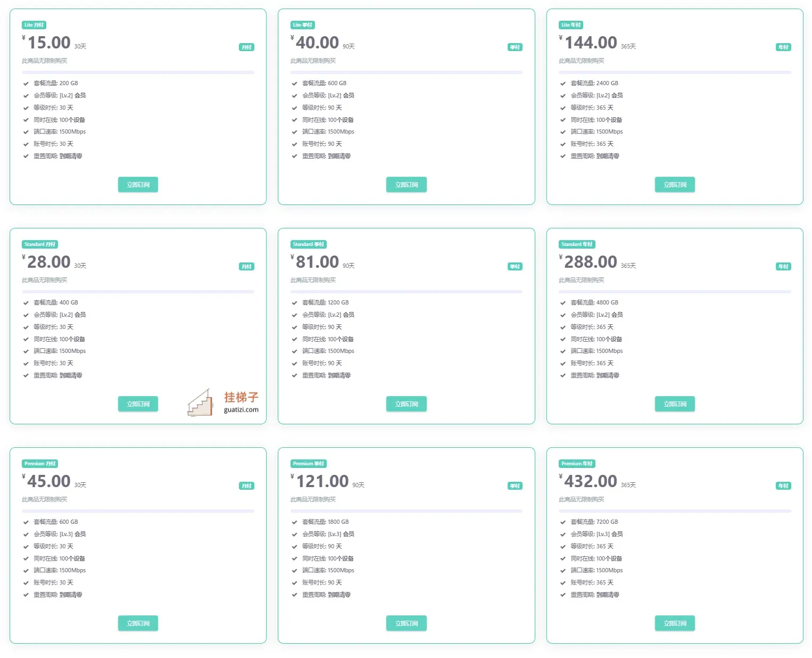Click the guatizi.com staircase logo
Image resolution: width=812 pixels, height=658 pixels.
pos(223,402)
